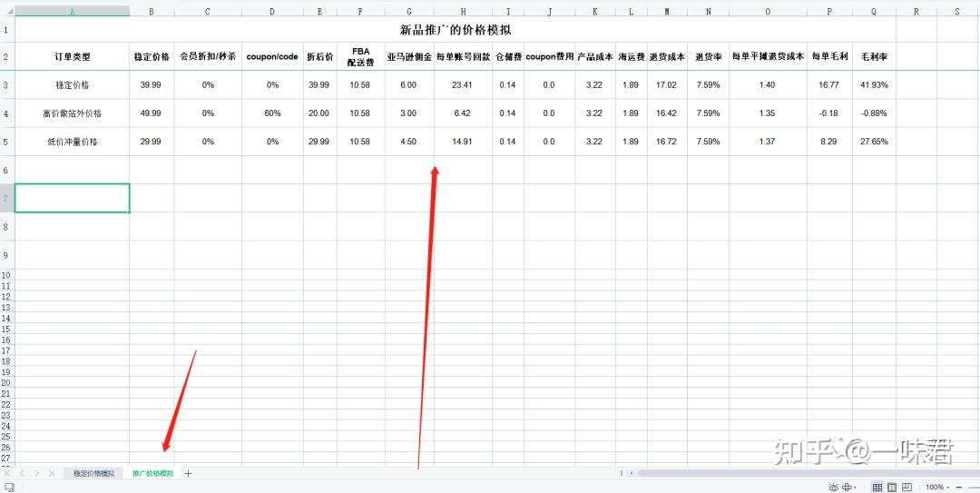Jump to last sheet navigation arrow
980x493 pixels.
click(51, 473)
